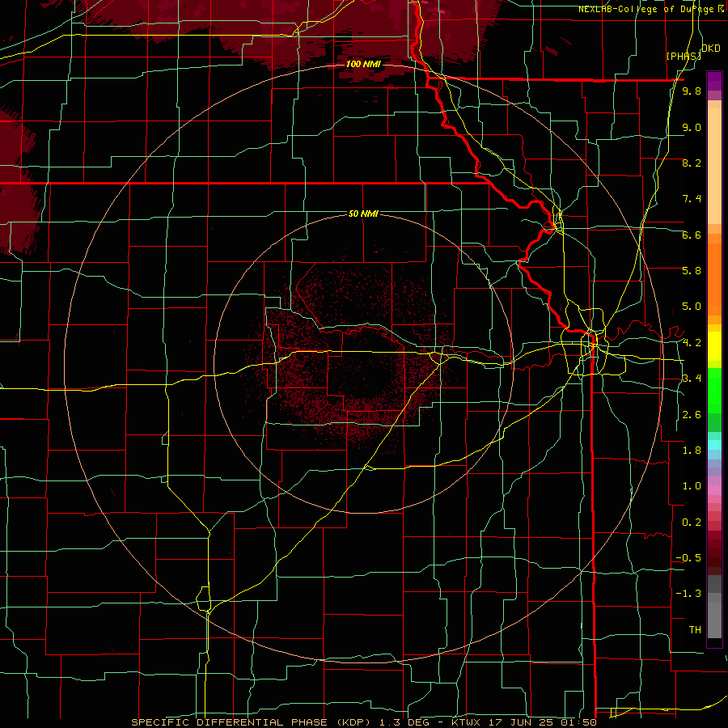The image size is (728, 728).
Task: Click the 1.8 scale value
Action: tap(692, 451)
